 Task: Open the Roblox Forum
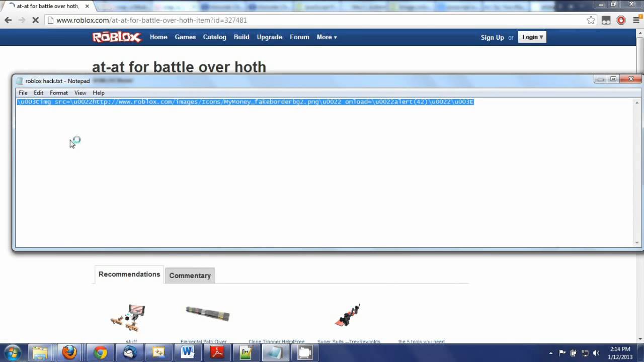coord(299,37)
